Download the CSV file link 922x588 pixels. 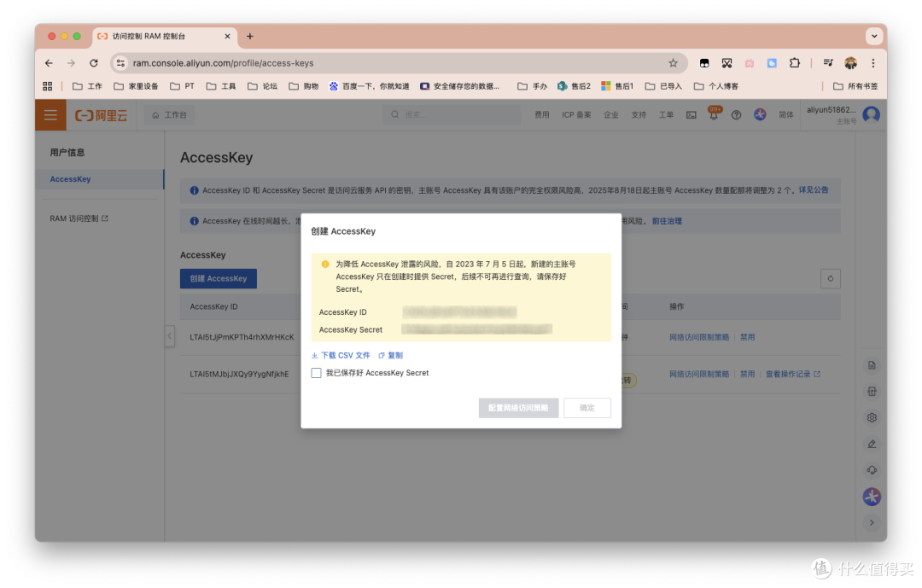click(x=341, y=355)
